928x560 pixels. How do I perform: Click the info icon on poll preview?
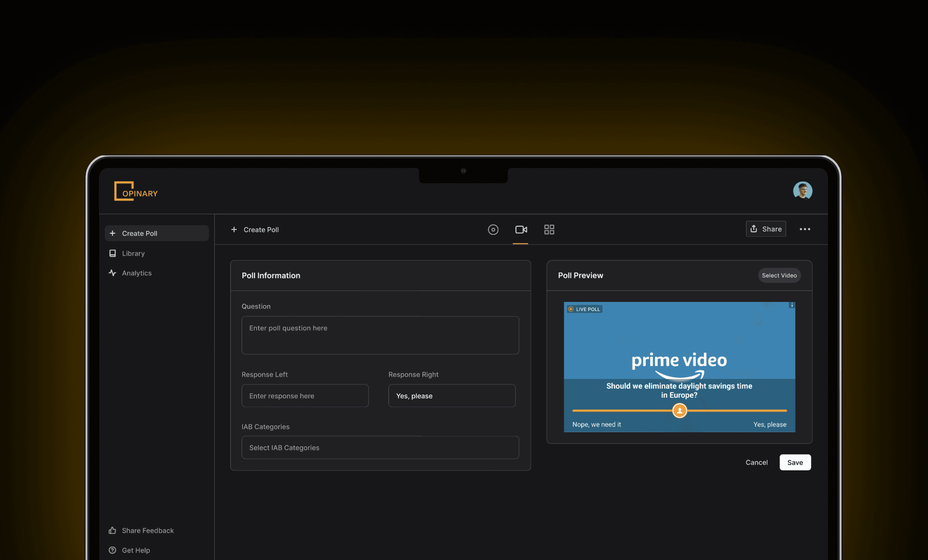(x=792, y=305)
